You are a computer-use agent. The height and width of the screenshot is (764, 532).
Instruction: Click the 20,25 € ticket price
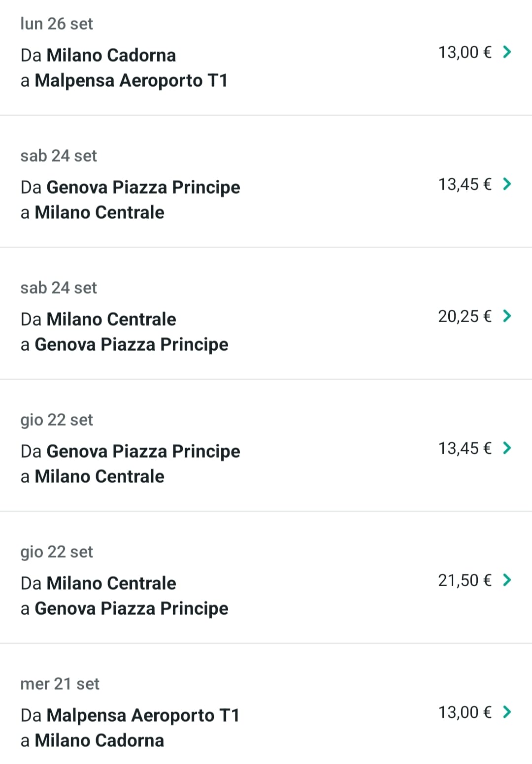pos(465,316)
